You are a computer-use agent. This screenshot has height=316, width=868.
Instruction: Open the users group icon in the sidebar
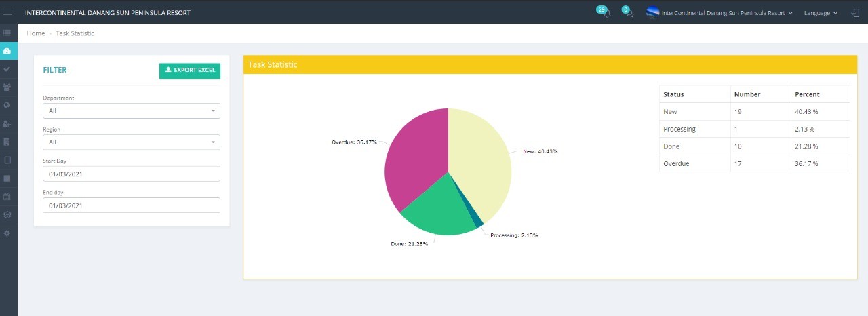[x=7, y=87]
